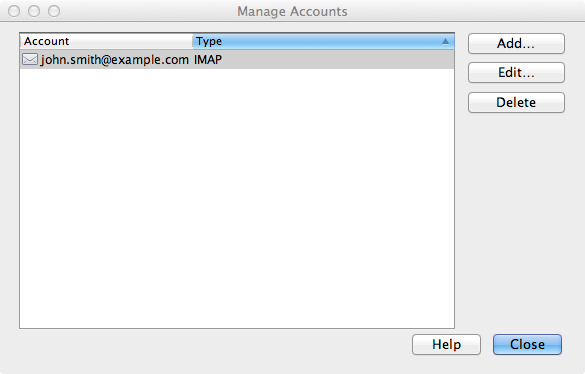The width and height of the screenshot is (585, 374).
Task: Click the IMAP type cell
Action: tap(208, 59)
